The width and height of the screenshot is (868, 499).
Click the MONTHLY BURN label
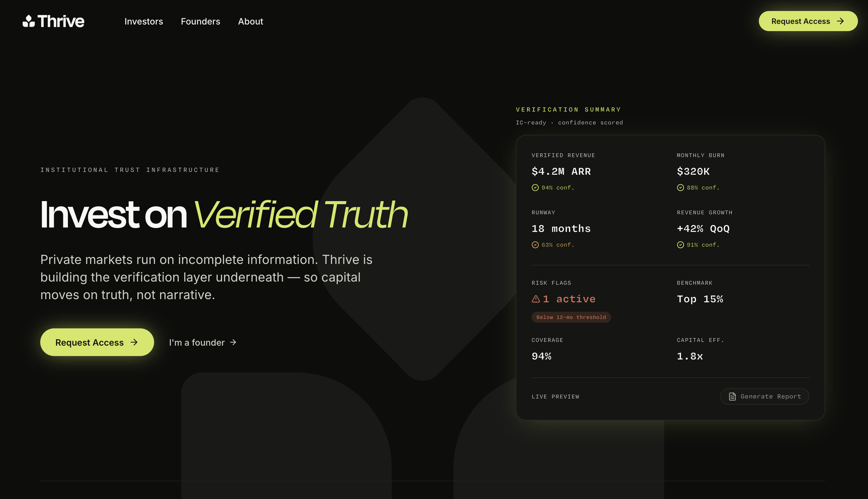coord(701,155)
